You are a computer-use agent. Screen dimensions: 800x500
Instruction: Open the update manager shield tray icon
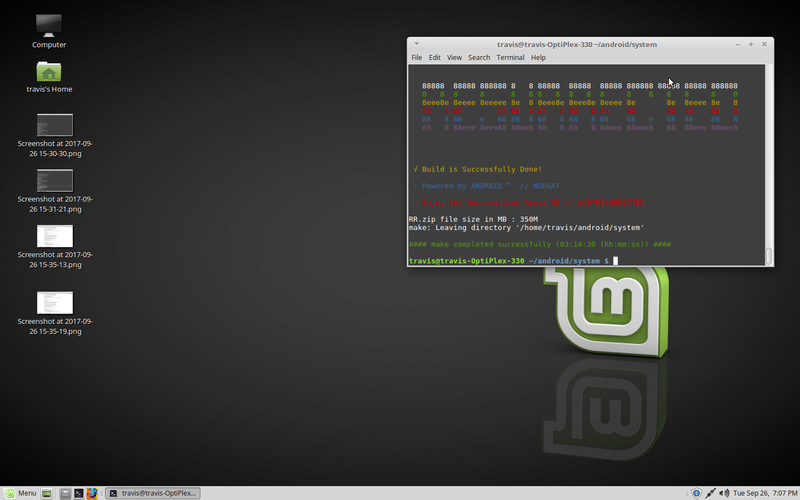click(696, 493)
